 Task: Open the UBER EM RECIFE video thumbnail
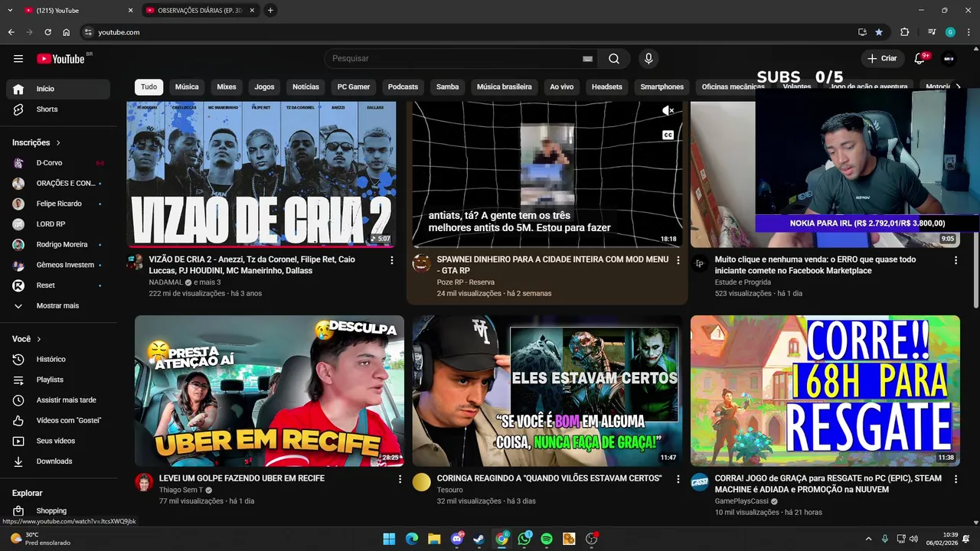tap(269, 391)
